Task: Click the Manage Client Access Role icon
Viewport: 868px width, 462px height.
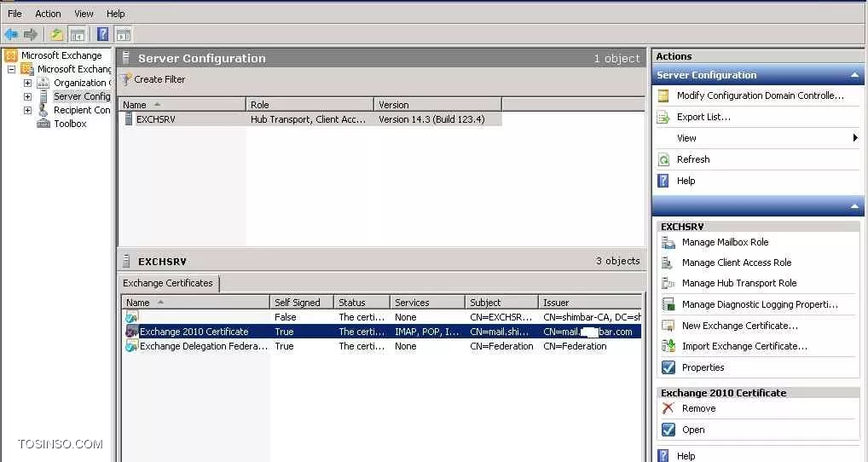Action: 668,263
